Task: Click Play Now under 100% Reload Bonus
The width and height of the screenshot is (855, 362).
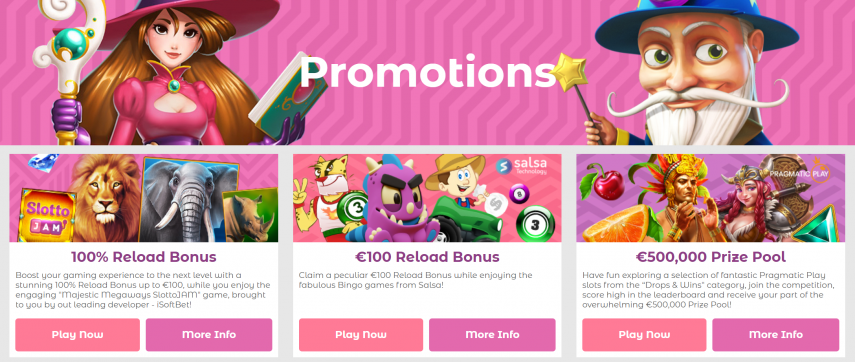Action: click(77, 335)
